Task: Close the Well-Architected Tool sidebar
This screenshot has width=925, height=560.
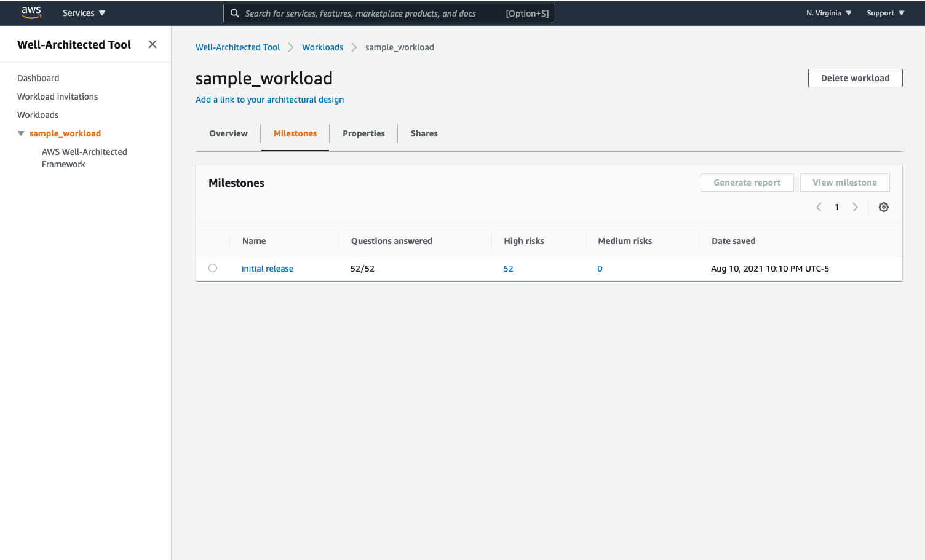Action: pos(153,44)
